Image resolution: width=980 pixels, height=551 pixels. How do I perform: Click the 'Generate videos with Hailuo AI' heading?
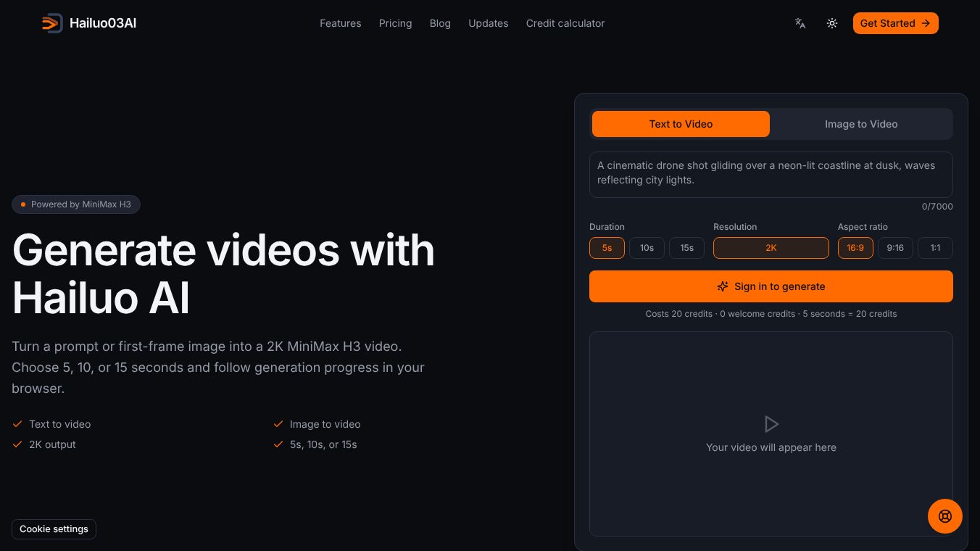223,273
